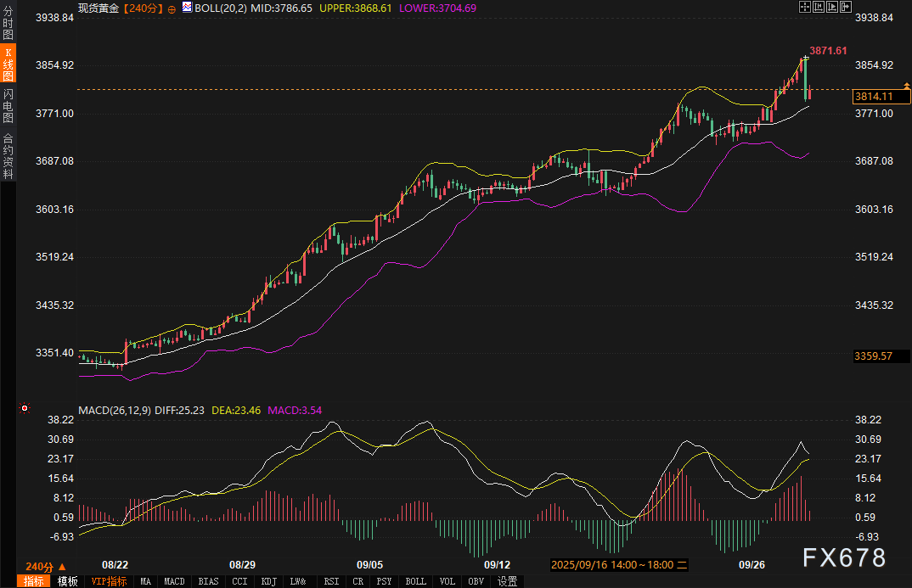Click the red target icon left of MACD panel
This screenshot has width=912, height=588.
coord(25,408)
